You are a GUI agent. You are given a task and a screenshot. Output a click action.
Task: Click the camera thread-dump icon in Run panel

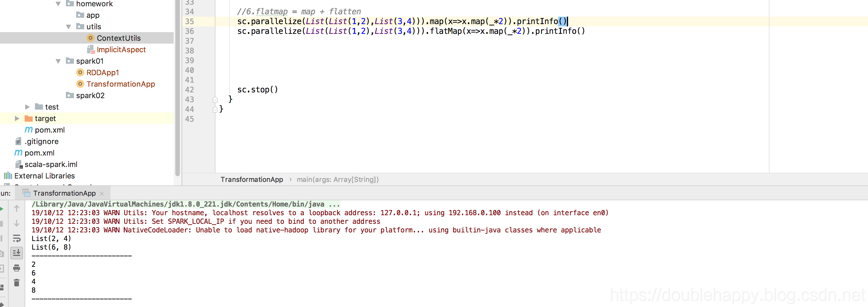pyautogui.click(x=1, y=254)
